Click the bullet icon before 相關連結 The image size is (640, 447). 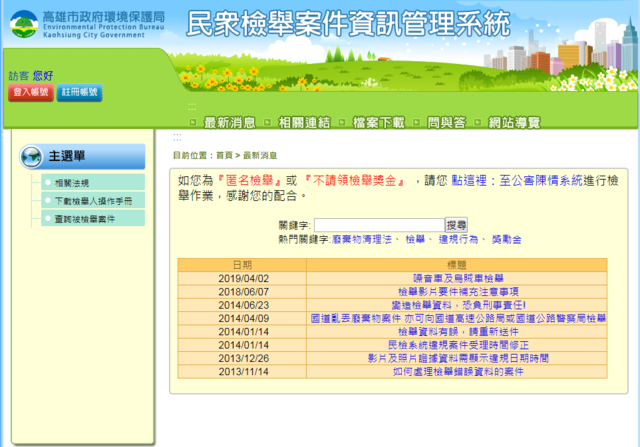pyautogui.click(x=267, y=122)
